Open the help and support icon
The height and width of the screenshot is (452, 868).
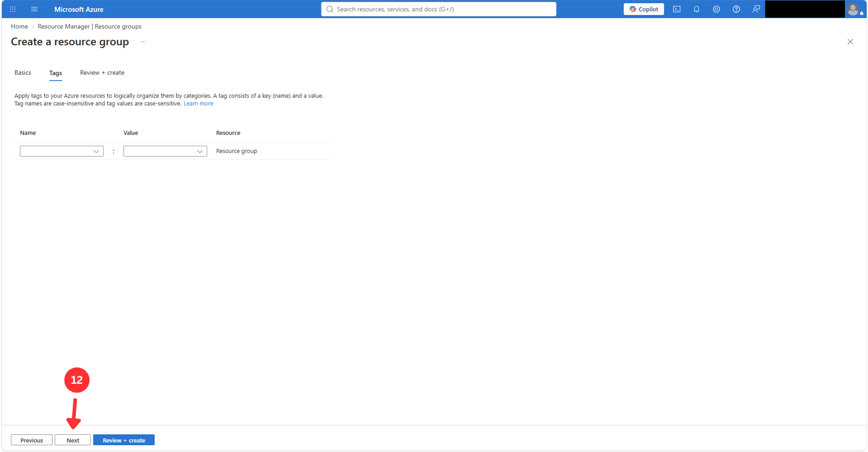point(736,9)
